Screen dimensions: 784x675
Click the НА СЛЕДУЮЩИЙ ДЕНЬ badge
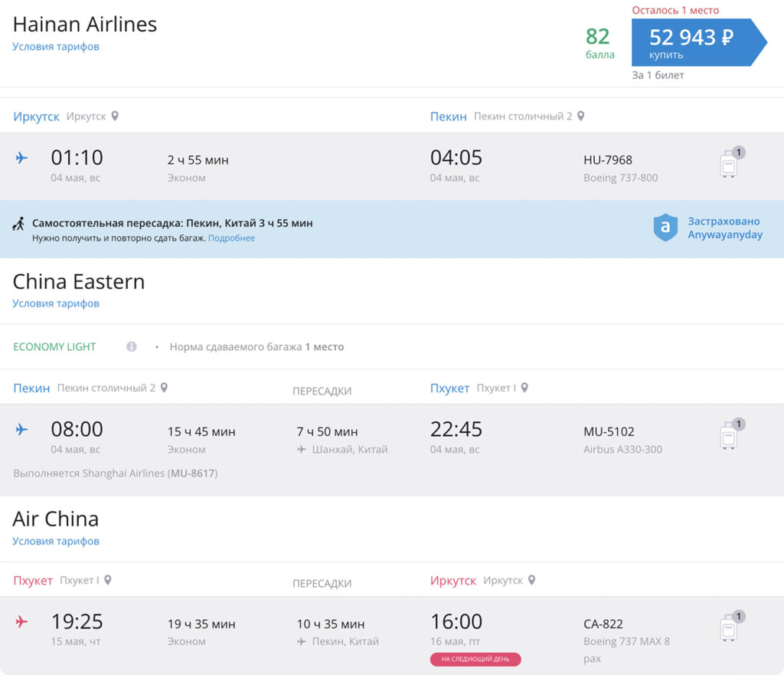[475, 659]
